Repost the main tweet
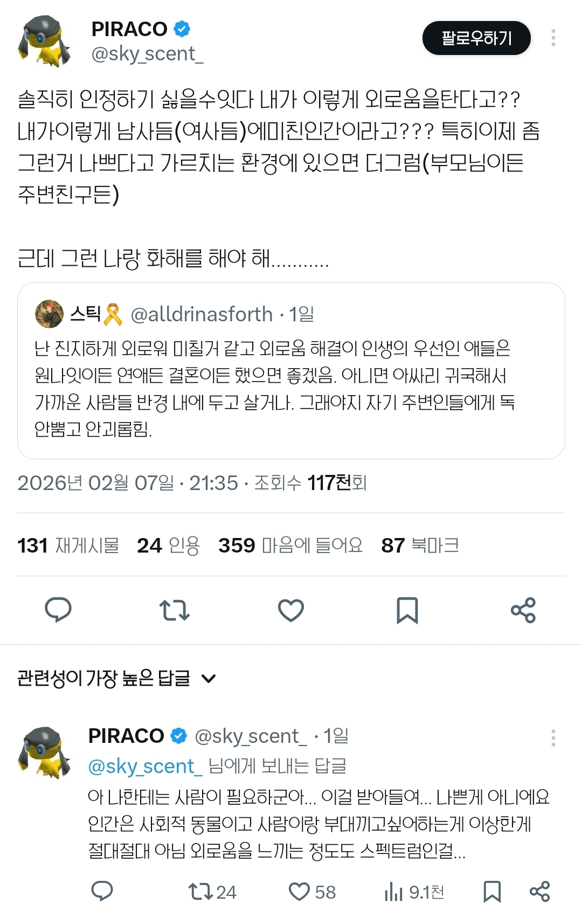The width and height of the screenshot is (582, 924). [175, 610]
